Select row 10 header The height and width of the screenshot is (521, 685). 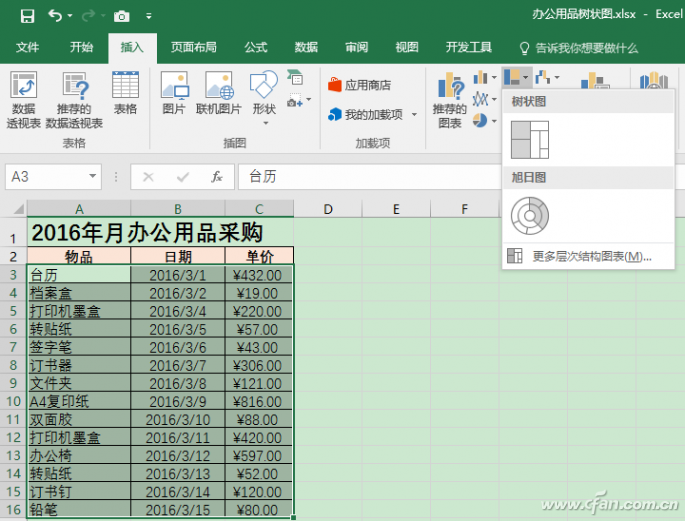[13, 401]
